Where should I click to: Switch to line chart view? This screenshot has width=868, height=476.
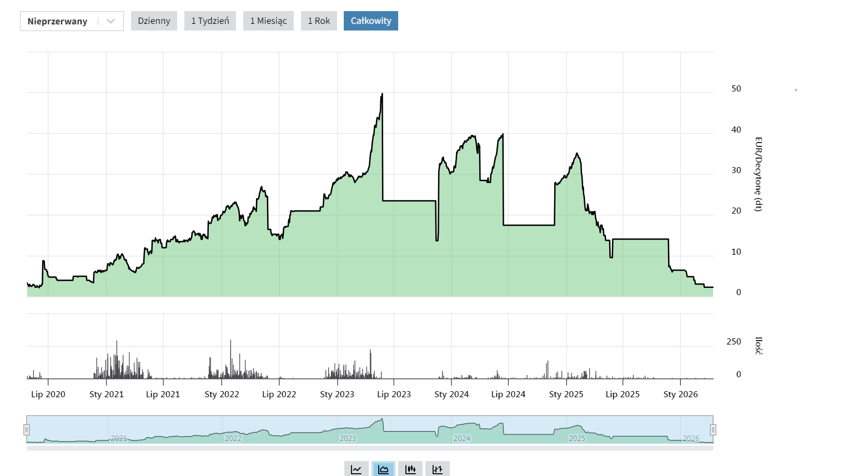pos(356,469)
